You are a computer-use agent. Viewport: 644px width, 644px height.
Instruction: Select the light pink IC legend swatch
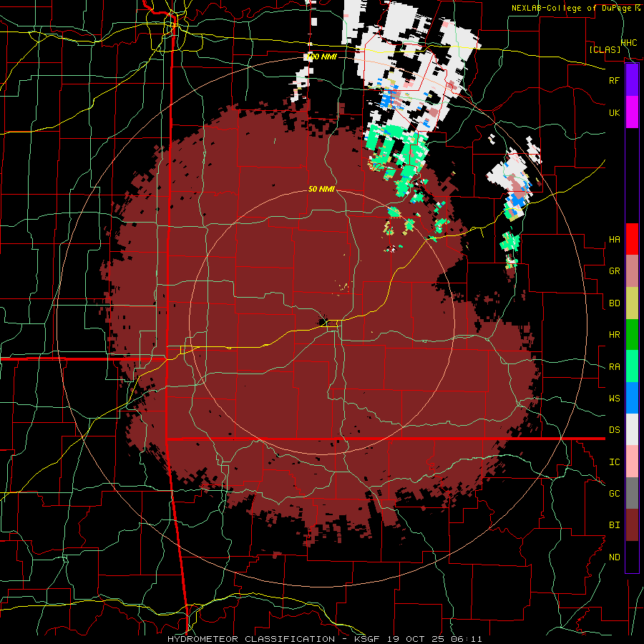pyautogui.click(x=632, y=462)
